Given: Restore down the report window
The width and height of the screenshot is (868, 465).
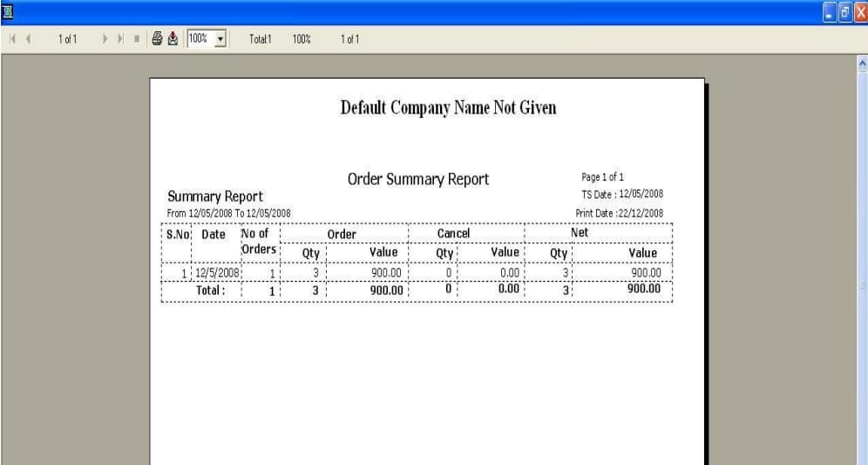Looking at the screenshot, I should [x=844, y=11].
